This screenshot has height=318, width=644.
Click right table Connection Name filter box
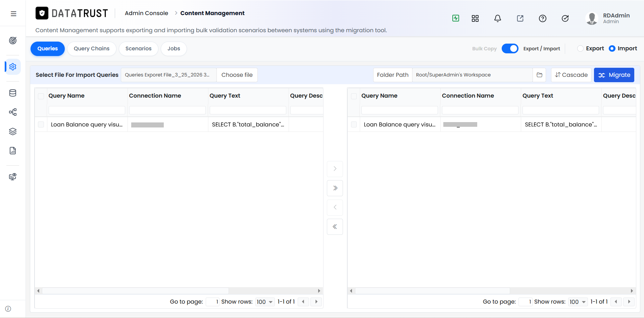click(x=480, y=110)
